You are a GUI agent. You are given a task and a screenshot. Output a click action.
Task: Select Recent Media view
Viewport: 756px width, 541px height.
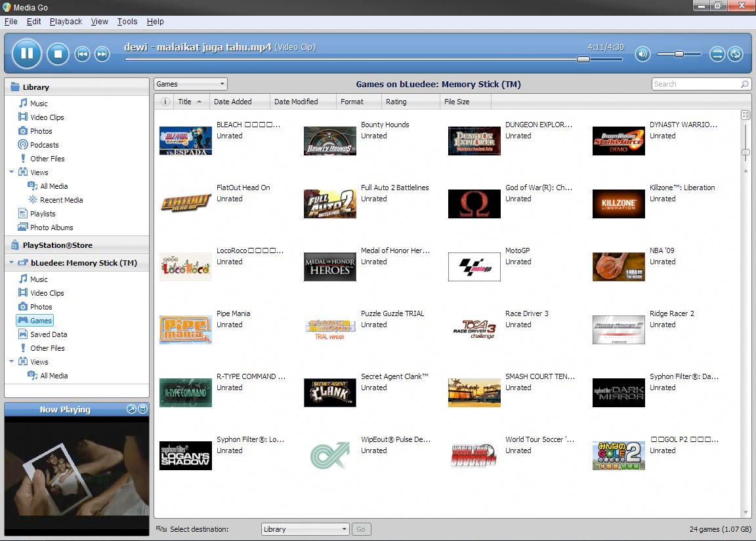pos(55,200)
